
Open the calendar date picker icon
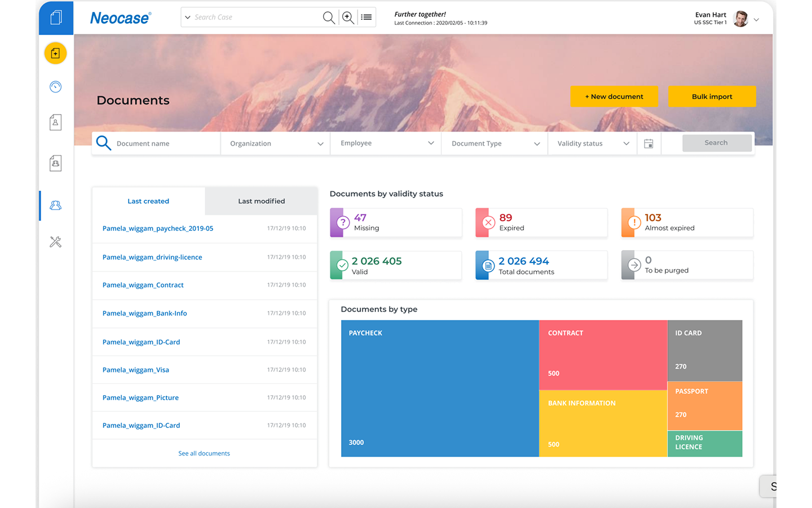tap(648, 143)
